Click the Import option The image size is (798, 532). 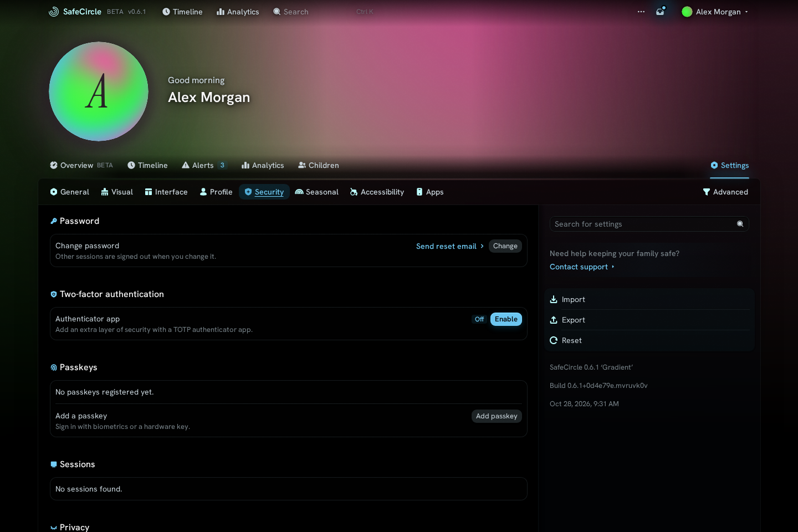[649, 299]
